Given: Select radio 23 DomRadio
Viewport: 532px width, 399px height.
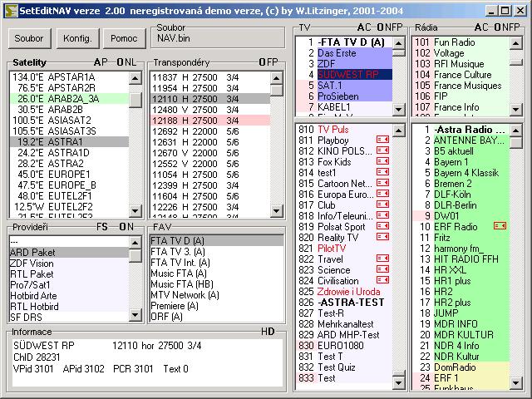Looking at the screenshot, I should [x=461, y=367].
